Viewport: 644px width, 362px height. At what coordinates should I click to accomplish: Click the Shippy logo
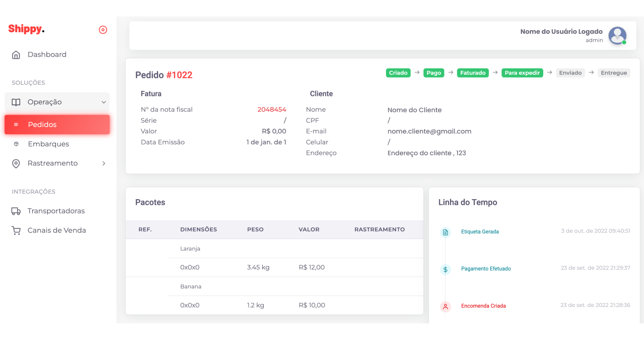click(x=26, y=29)
